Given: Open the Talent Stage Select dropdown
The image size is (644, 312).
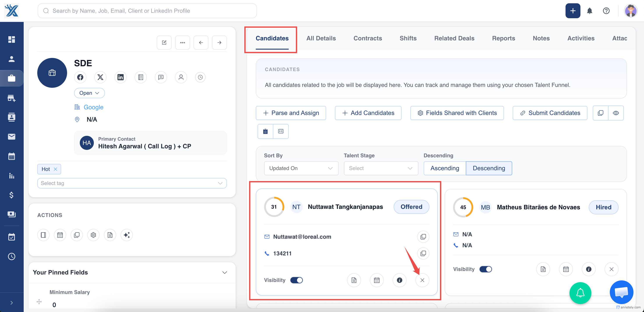Looking at the screenshot, I should tap(381, 168).
